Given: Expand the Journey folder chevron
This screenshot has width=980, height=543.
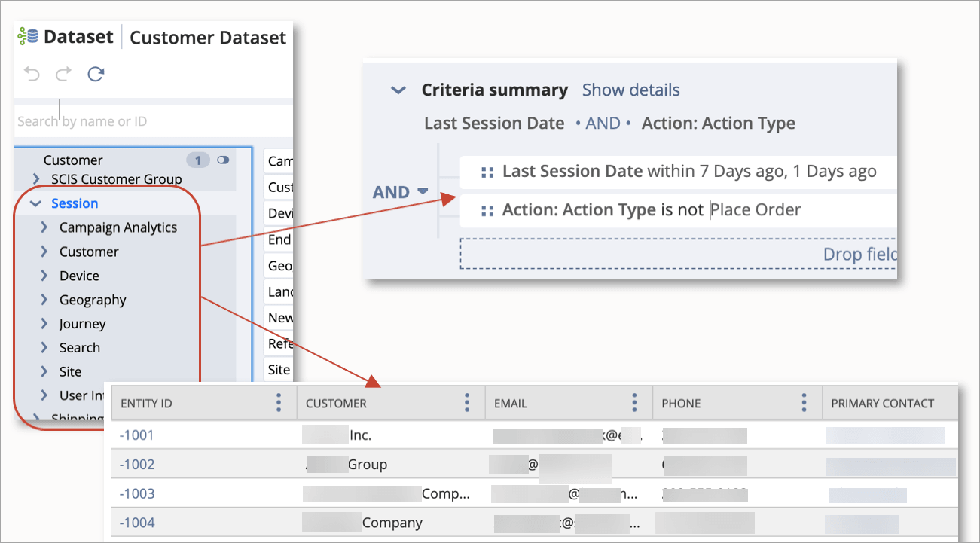Looking at the screenshot, I should pyautogui.click(x=44, y=324).
